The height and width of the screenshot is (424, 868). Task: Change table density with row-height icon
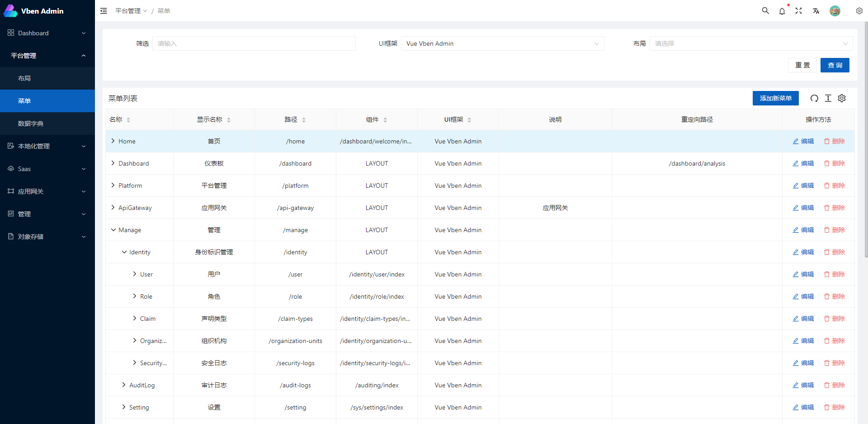pyautogui.click(x=828, y=98)
